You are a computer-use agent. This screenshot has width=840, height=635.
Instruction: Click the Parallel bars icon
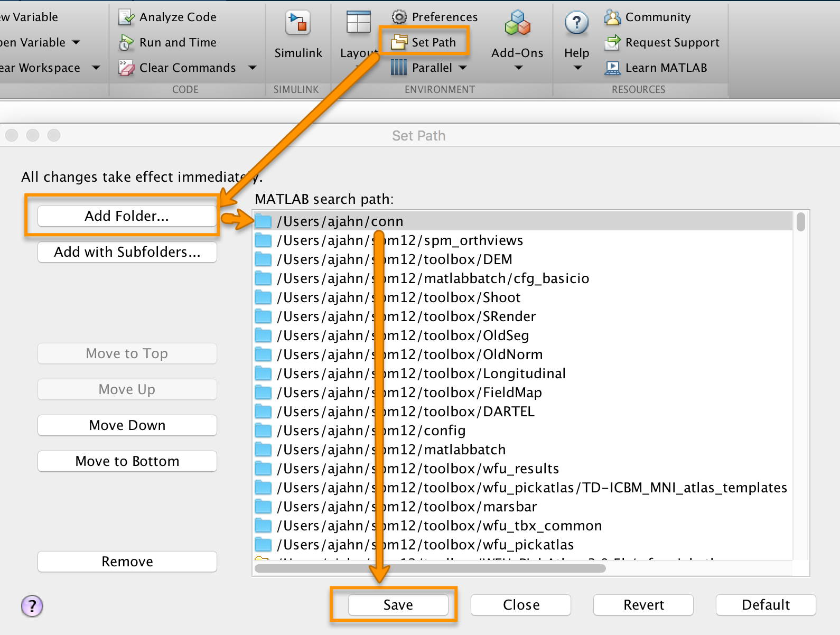pos(399,68)
